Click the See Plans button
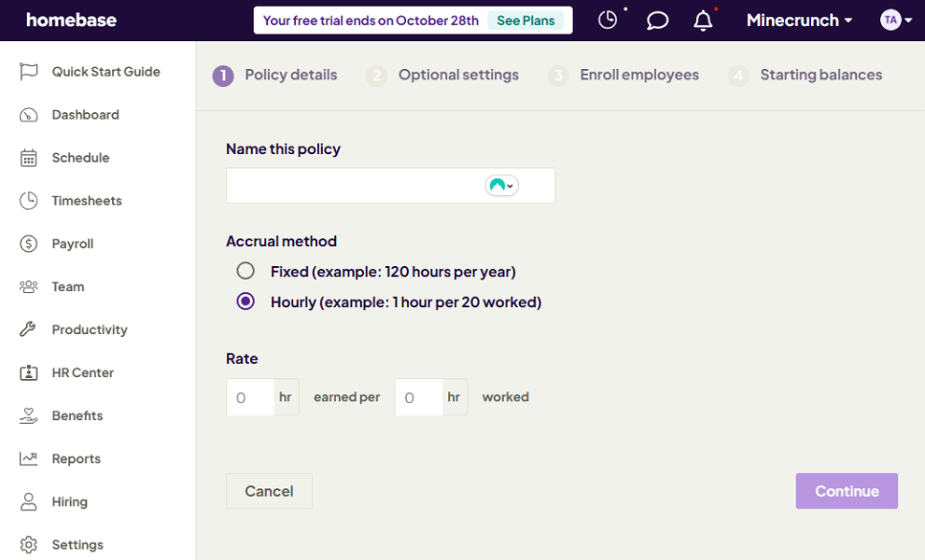 pyautogui.click(x=526, y=19)
